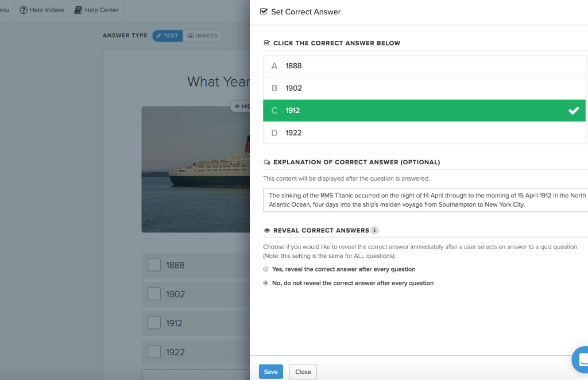
Task: Tick the 1902 checkbox in the quiz editor
Action: tap(154, 294)
